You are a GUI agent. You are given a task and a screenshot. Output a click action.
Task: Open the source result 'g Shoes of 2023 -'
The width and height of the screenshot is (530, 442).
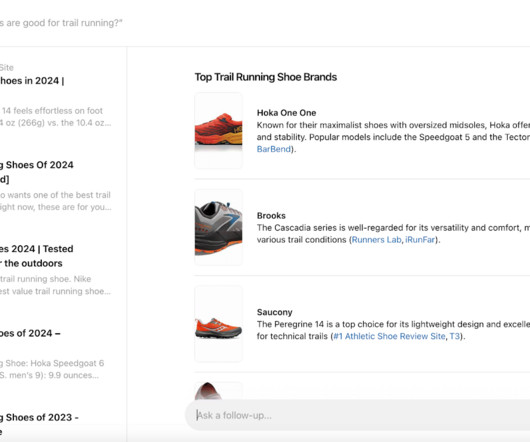[x=39, y=417]
